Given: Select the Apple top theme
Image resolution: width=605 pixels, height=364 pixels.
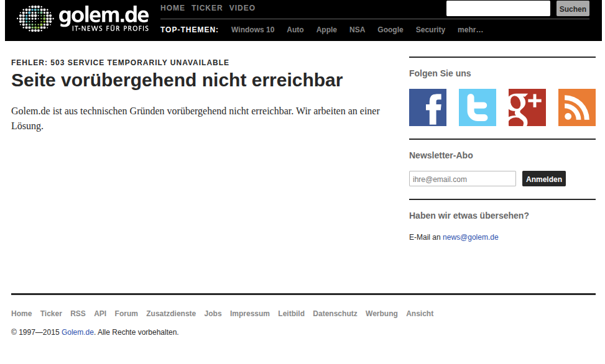Looking at the screenshot, I should [326, 30].
